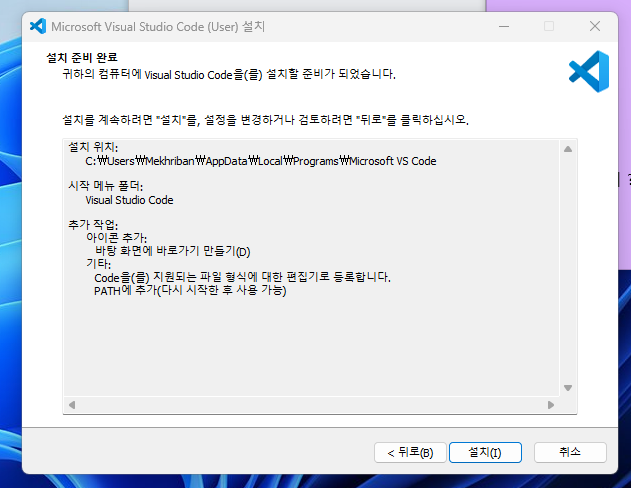This screenshot has width=631, height=488.
Task: Click the subtitle '귀하의 컴퓨터에 Visual Studio Code을(를)'
Action: 229,74
